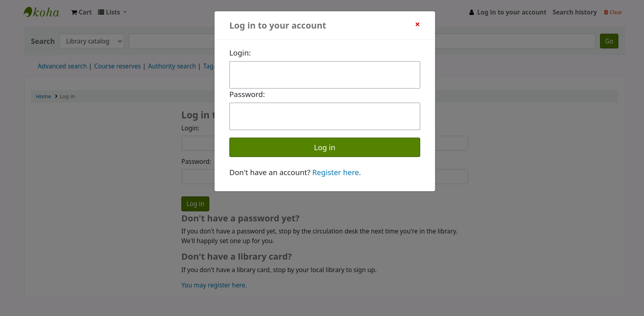This screenshot has width=644, height=316.
Task: Expand the Lists dropdown menu
Action: pos(112,12)
